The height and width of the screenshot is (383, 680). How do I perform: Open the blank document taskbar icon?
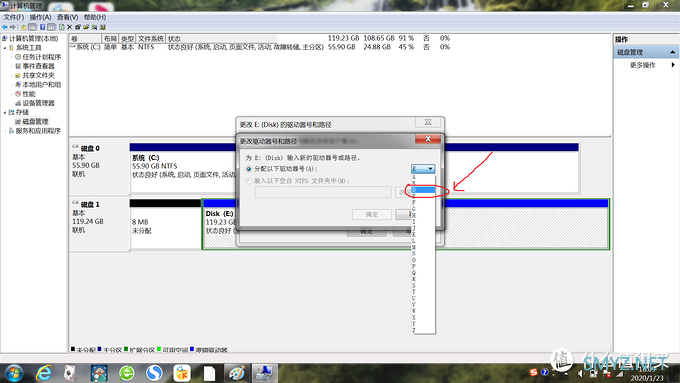point(209,373)
